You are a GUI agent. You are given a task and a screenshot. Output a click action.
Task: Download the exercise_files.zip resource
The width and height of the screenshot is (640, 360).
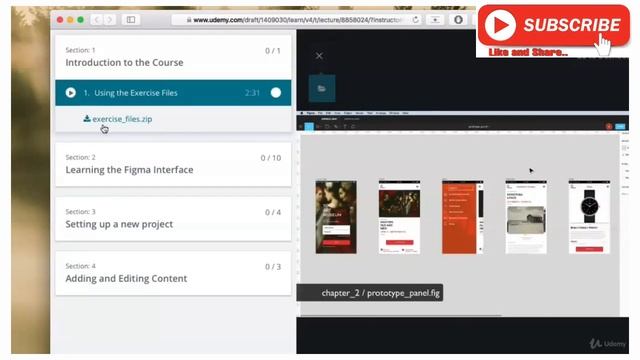122,119
